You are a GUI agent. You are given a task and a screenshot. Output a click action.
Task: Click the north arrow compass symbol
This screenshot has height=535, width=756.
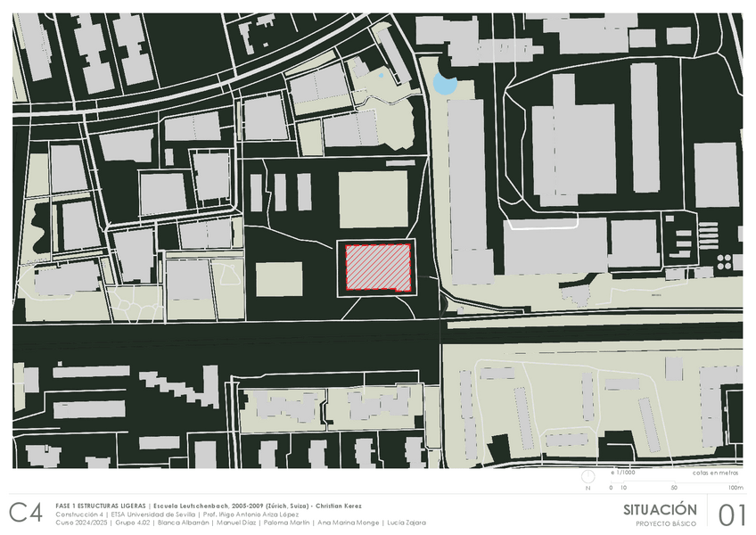[x=588, y=478]
